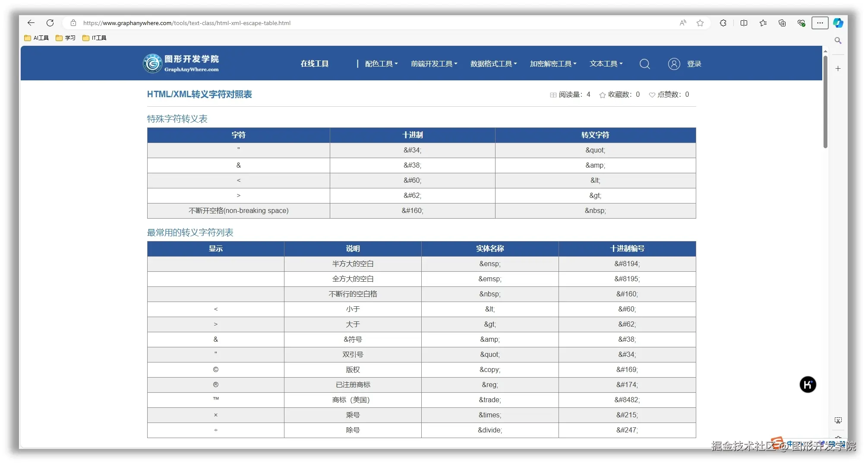Select the 在线工具 menu item
The width and height of the screenshot is (868, 464).
tap(314, 64)
